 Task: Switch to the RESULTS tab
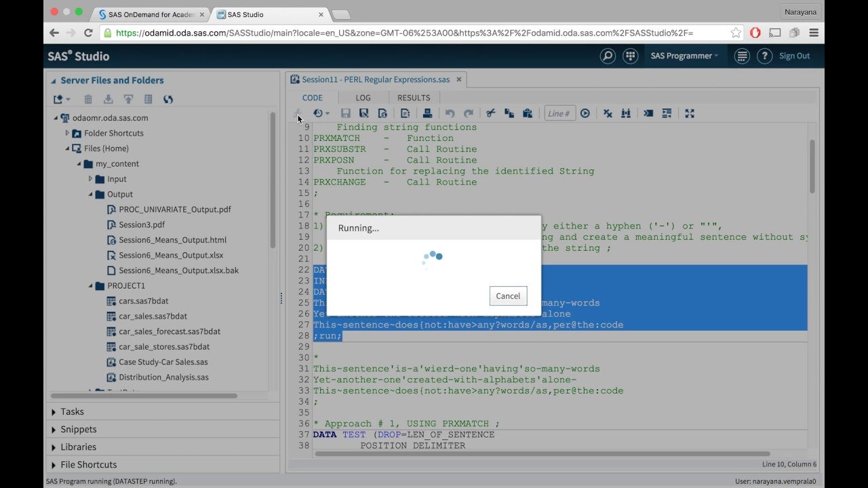pos(414,98)
